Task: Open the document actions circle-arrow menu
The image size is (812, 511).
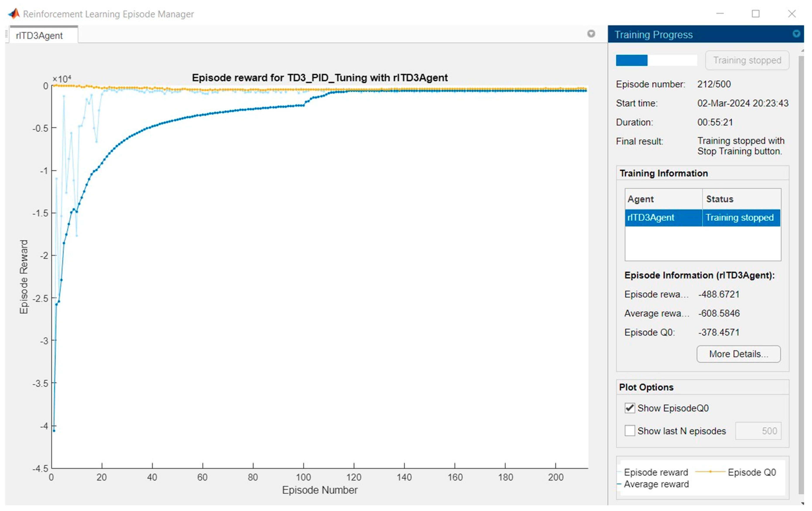Action: pyautogui.click(x=591, y=34)
